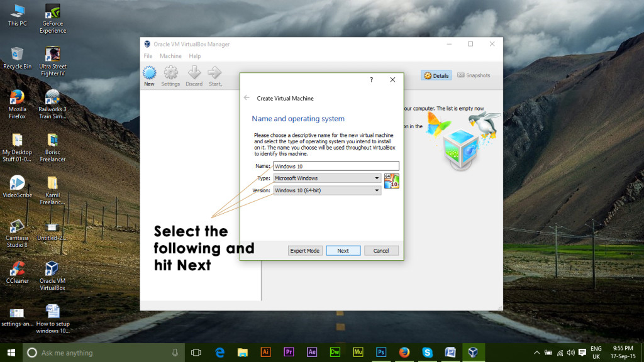Open Adobe Premiere Pro from the taskbar
This screenshot has height=362, width=644.
click(289, 352)
